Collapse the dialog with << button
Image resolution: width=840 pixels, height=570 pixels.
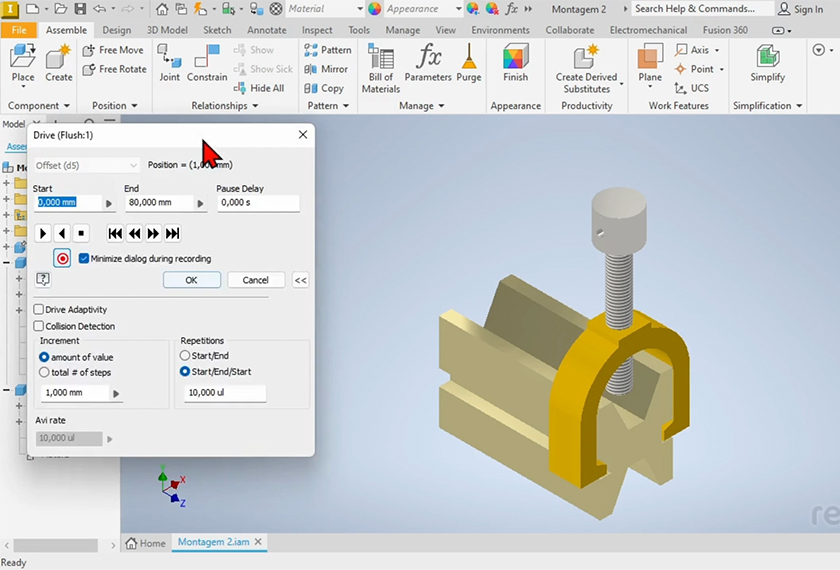[x=300, y=280]
